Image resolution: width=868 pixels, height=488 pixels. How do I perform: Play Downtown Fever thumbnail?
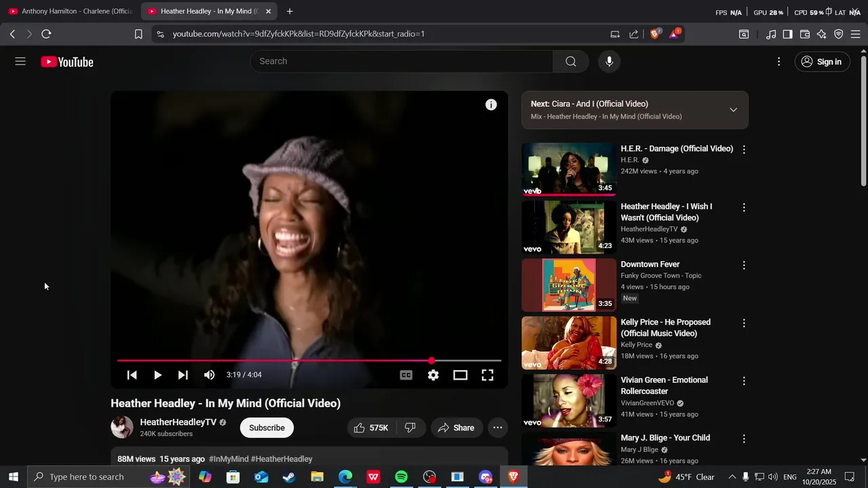[568, 285]
